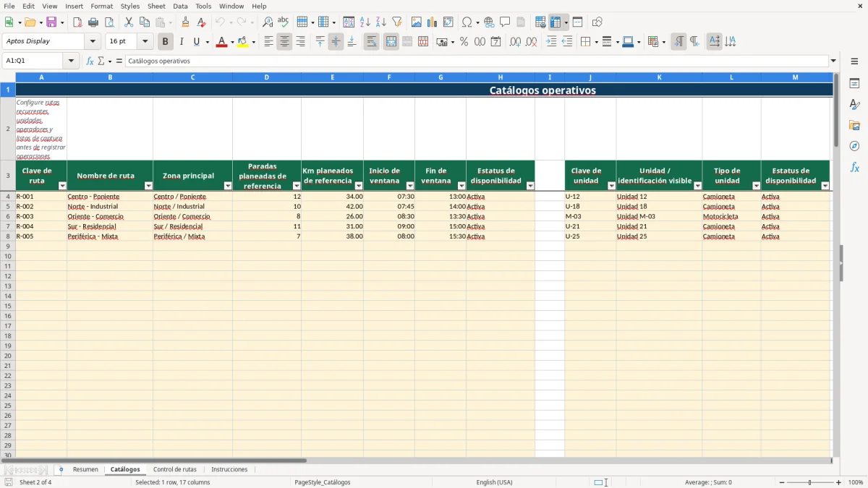This screenshot has height=488, width=868.
Task: Insert Hyperlink icon
Action: coord(489,22)
